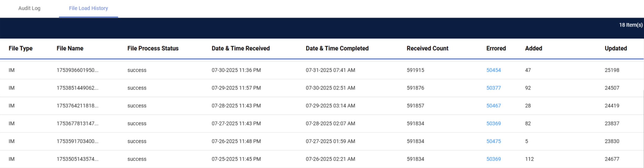
Task: Click the File Process Status header
Action: [x=153, y=48]
